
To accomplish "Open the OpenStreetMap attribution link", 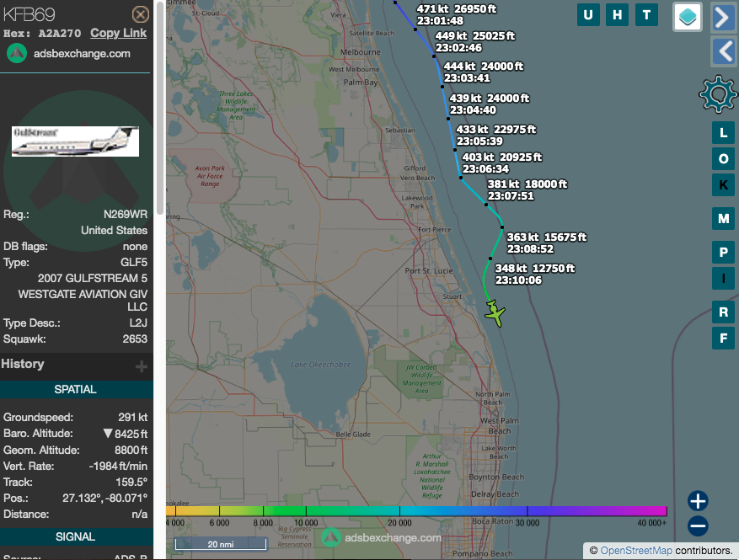I will click(x=636, y=551).
